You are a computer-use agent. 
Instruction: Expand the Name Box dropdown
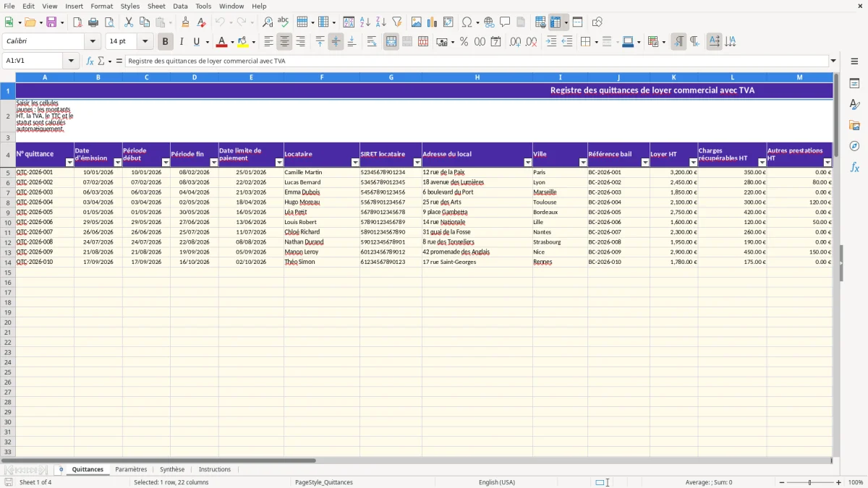click(x=72, y=61)
